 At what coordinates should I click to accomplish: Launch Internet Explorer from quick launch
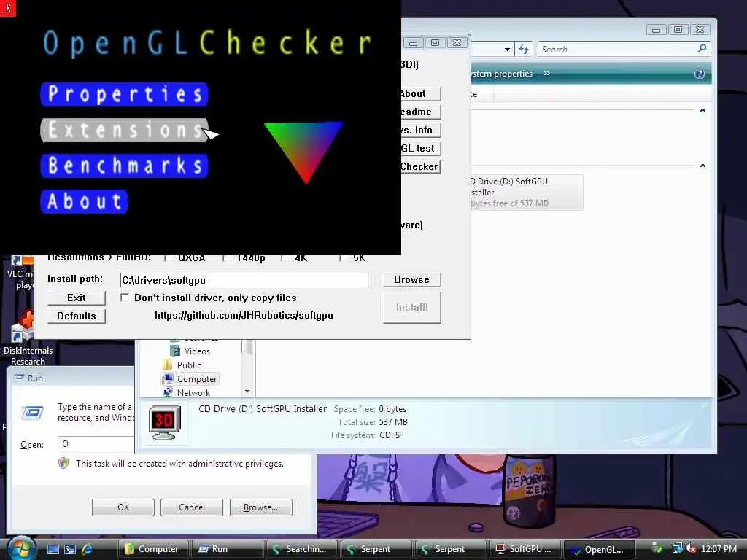[x=88, y=549]
